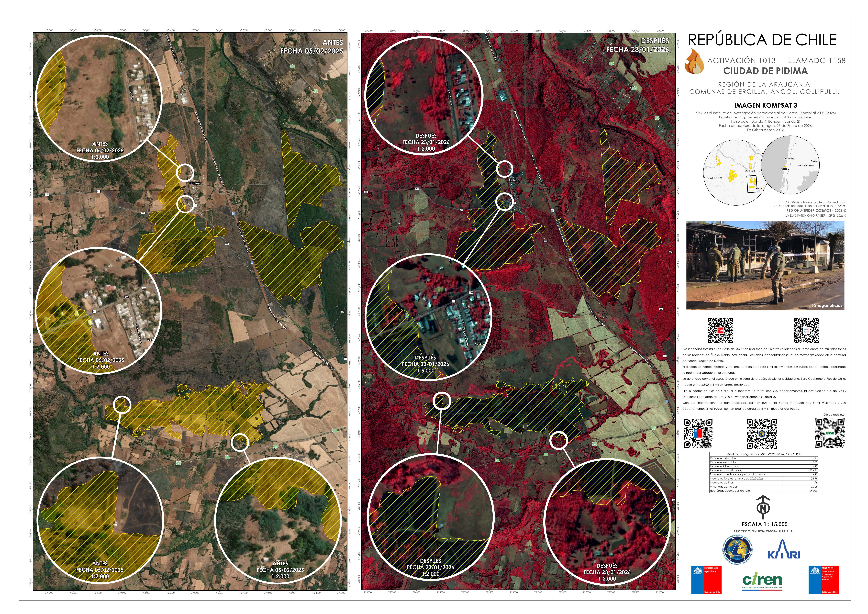This screenshot has height=614, width=868.
Task: Click the flame icon beside Activación 1013
Action: pos(695,62)
